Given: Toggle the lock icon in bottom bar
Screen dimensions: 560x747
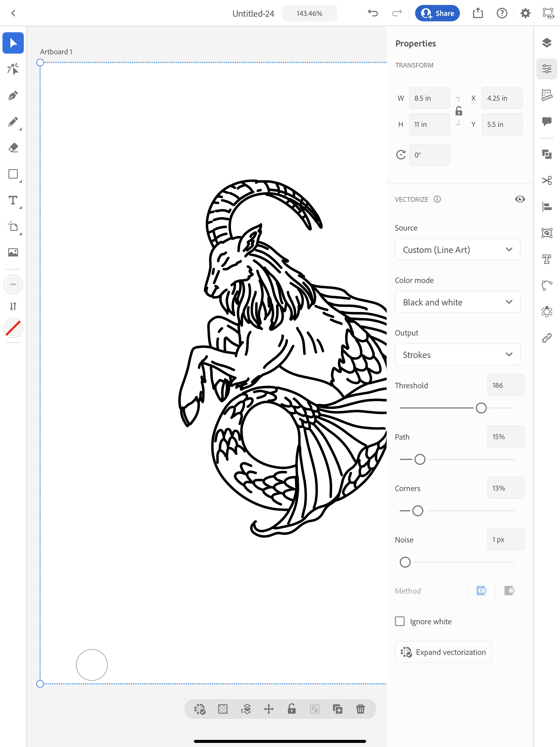Looking at the screenshot, I should (292, 708).
